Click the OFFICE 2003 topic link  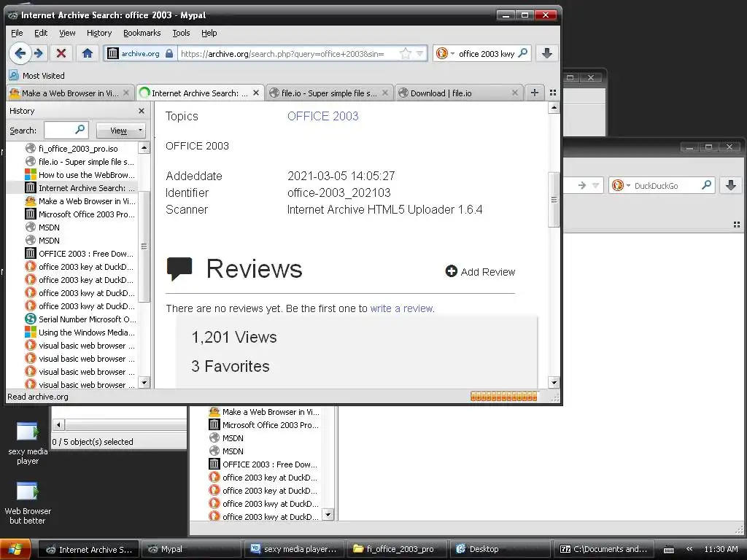(x=322, y=116)
